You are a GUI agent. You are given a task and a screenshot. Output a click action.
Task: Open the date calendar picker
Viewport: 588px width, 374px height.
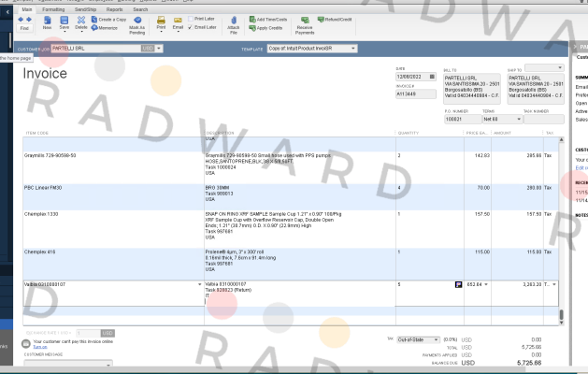[x=432, y=77]
